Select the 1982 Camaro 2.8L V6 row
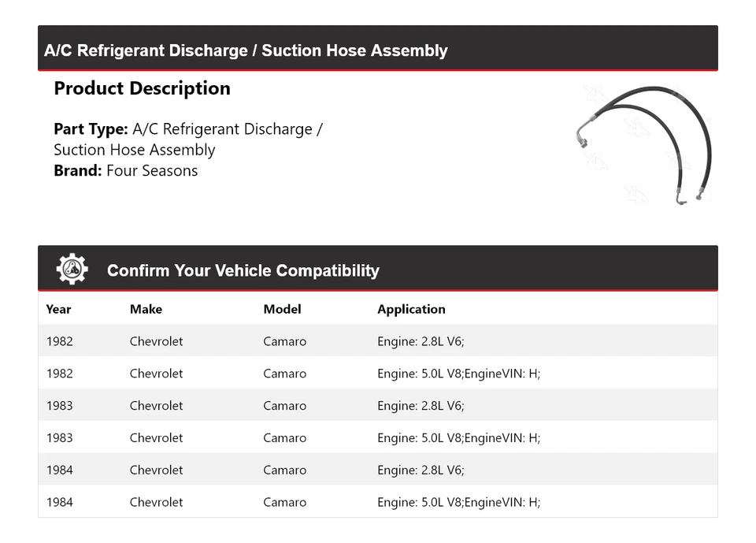Image resolution: width=756 pixels, height=543 pixels. (378, 341)
